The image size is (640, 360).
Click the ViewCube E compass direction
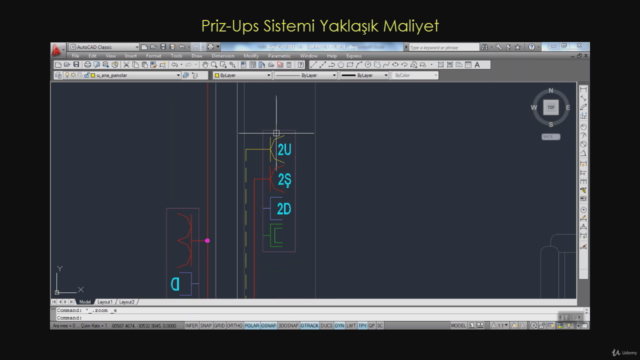[x=568, y=108]
